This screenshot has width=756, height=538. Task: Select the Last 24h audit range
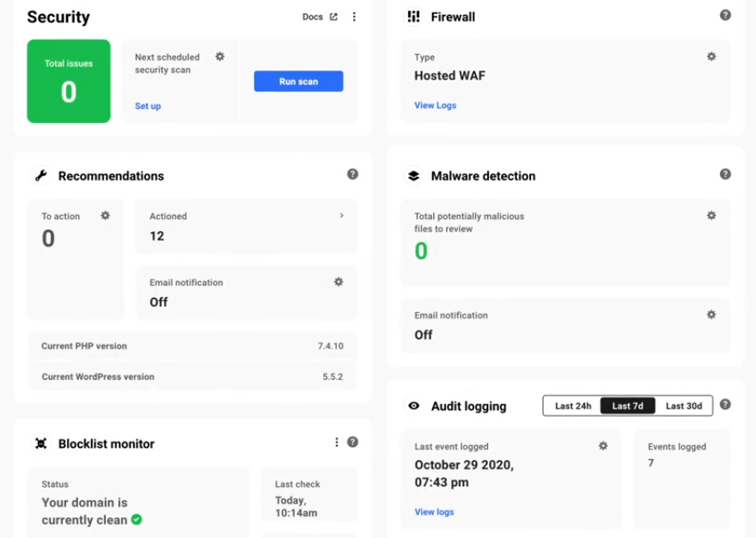(572, 406)
